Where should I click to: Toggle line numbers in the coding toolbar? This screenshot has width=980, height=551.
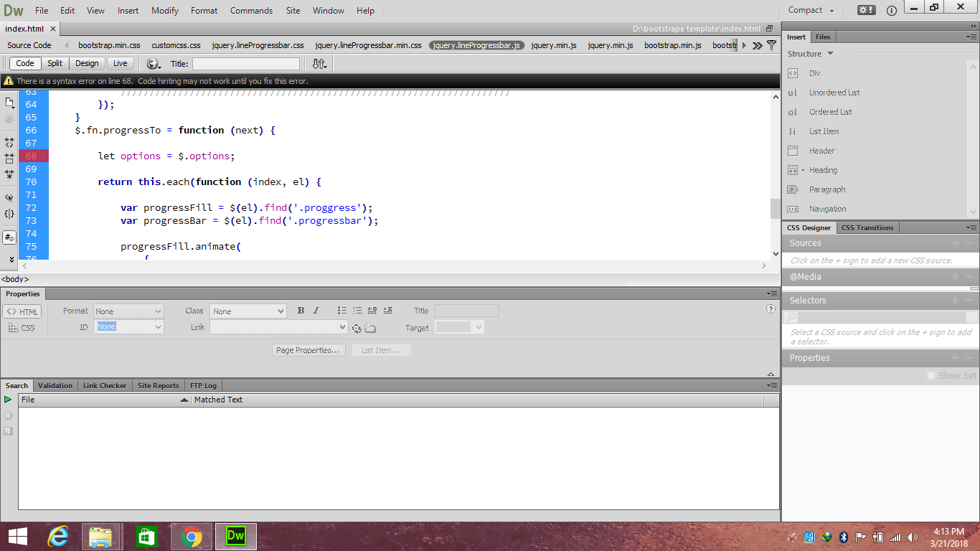click(9, 237)
